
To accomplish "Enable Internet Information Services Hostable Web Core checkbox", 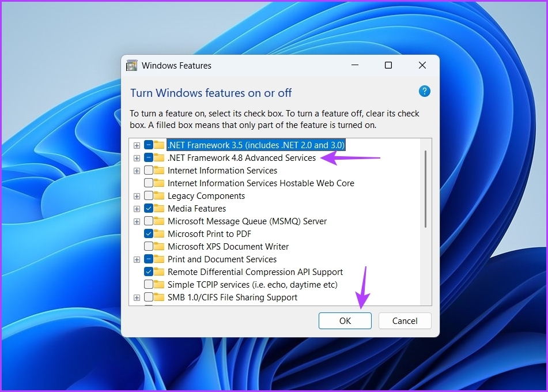I will 149,183.
